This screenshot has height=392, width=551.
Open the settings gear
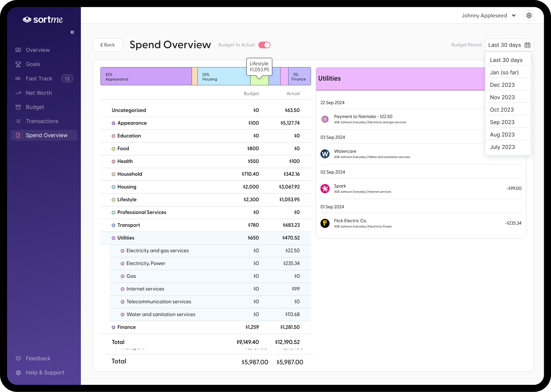pos(529,15)
